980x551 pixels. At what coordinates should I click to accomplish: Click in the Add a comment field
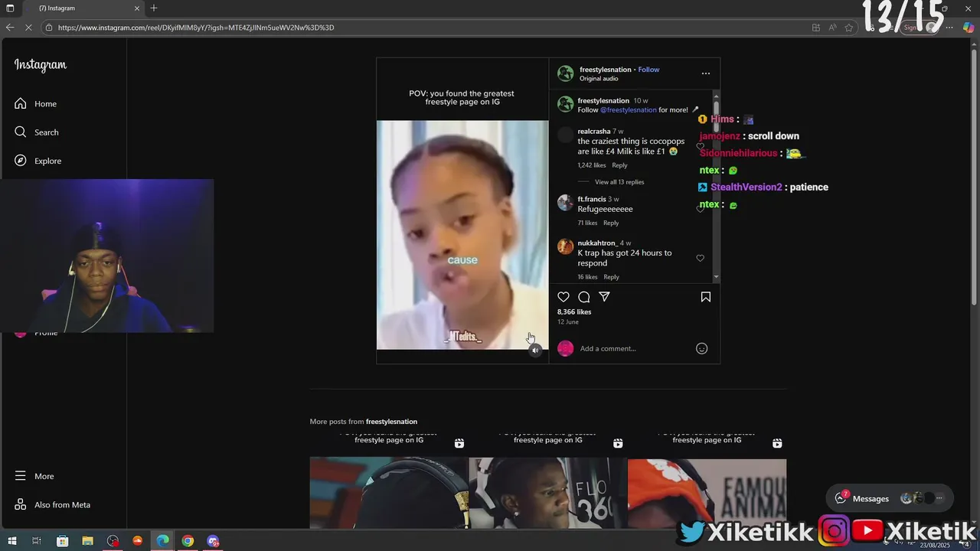tap(634, 349)
